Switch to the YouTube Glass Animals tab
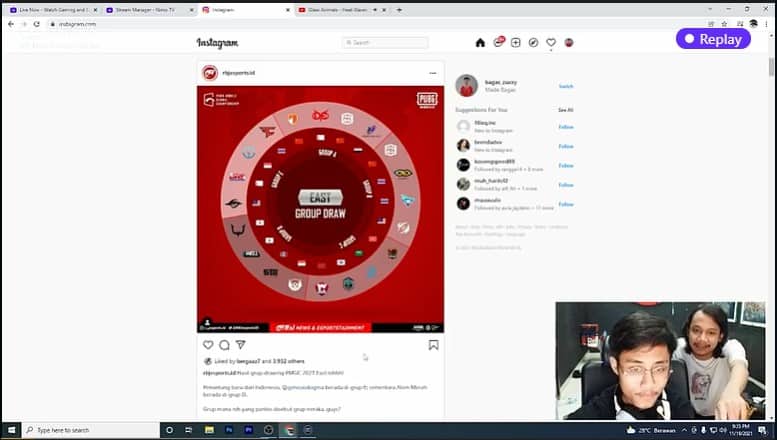This screenshot has width=777, height=440. (342, 10)
